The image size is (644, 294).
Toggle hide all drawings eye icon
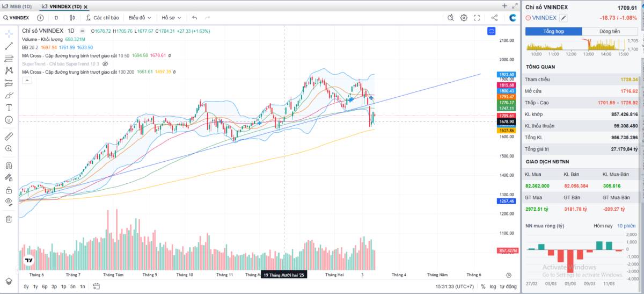point(9,202)
